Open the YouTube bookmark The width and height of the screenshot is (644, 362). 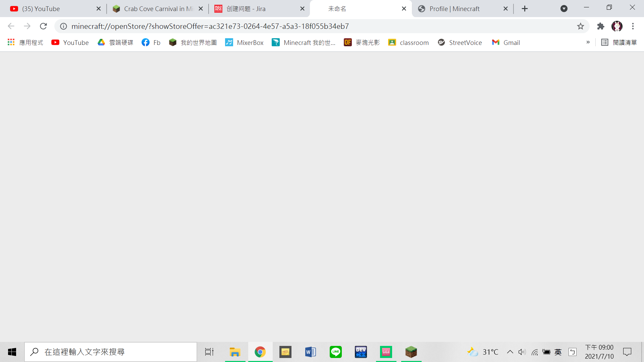70,43
